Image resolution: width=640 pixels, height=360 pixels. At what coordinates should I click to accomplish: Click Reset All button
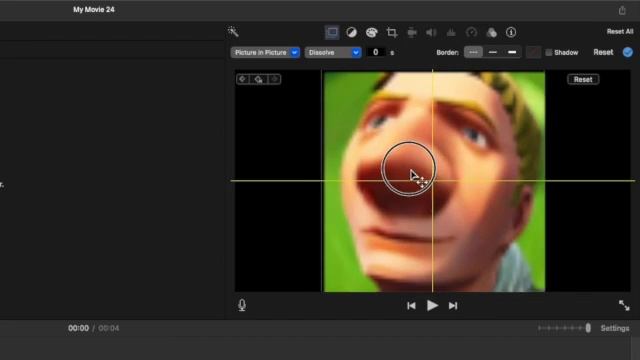pyautogui.click(x=620, y=31)
